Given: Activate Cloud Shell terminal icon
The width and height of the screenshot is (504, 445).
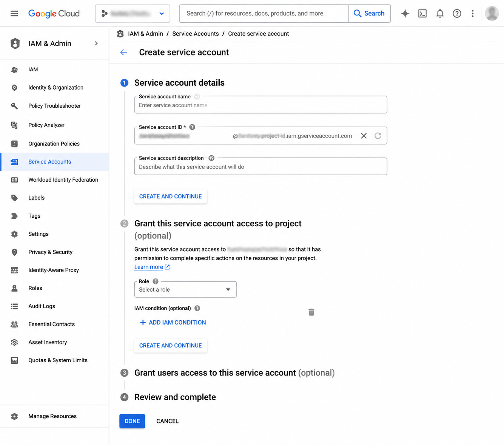Looking at the screenshot, I should click(422, 14).
